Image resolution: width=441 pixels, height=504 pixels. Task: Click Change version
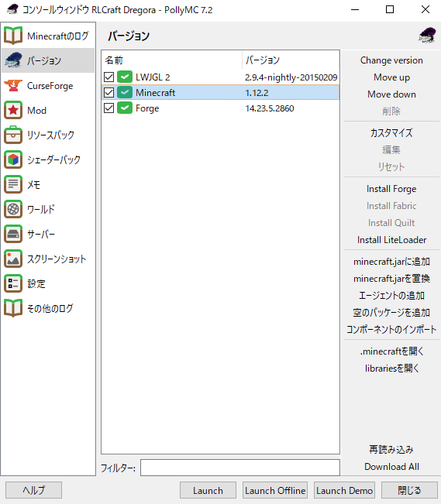[x=391, y=60]
